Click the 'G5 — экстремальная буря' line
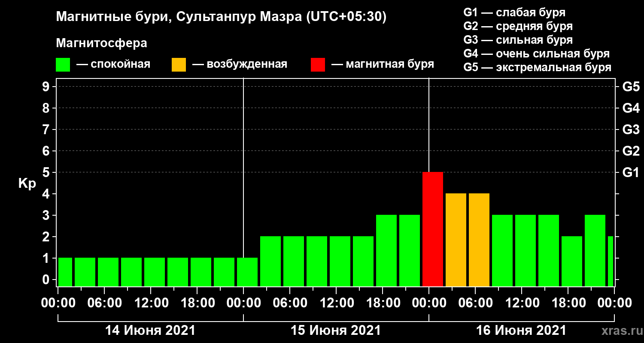 [x=538, y=67]
